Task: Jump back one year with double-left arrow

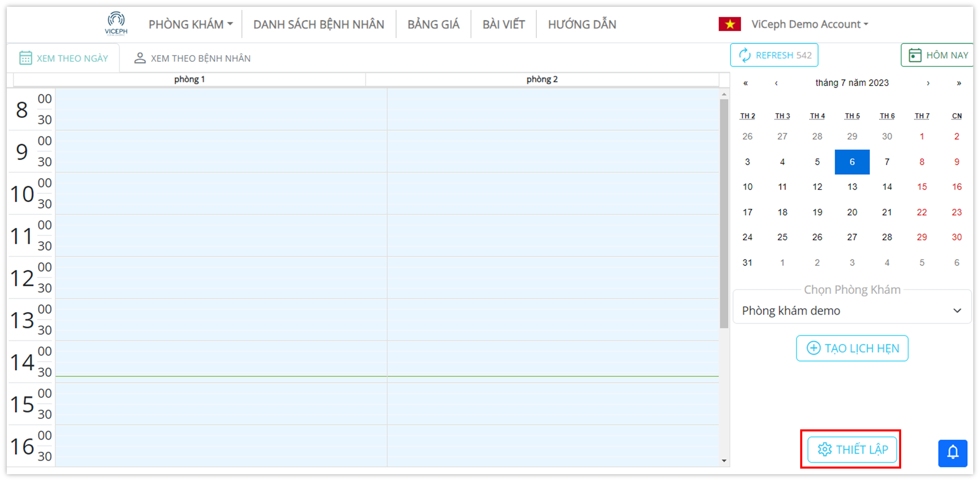Action: 745,83
